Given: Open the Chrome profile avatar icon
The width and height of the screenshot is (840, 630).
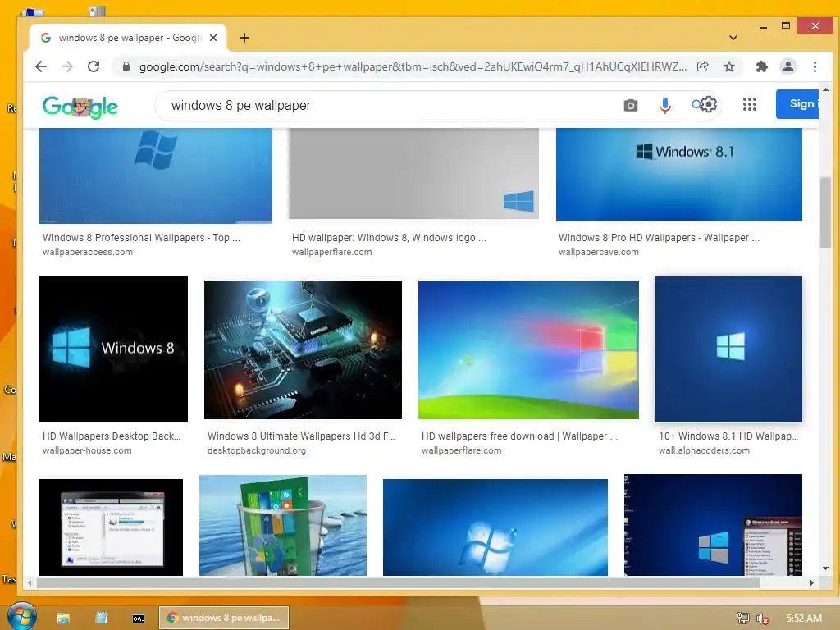Looking at the screenshot, I should coord(788,66).
